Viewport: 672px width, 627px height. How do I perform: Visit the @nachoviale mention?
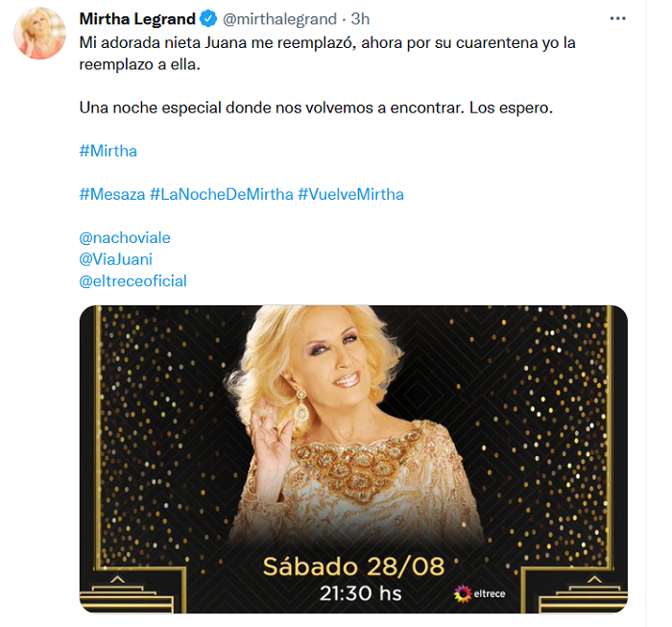tap(125, 237)
